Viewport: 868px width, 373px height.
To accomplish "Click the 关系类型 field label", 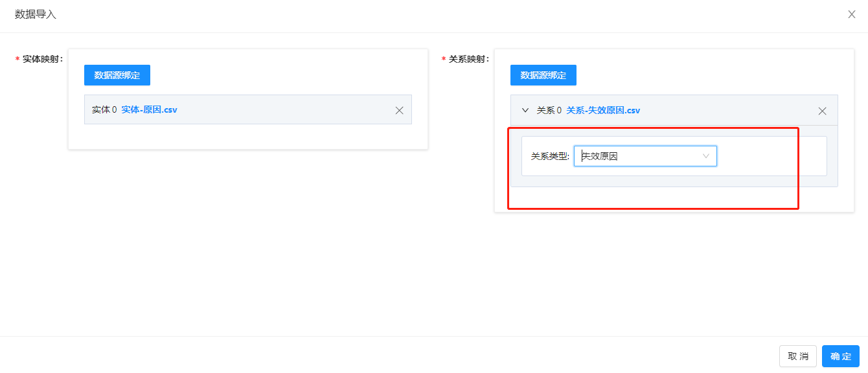I will tap(550, 156).
